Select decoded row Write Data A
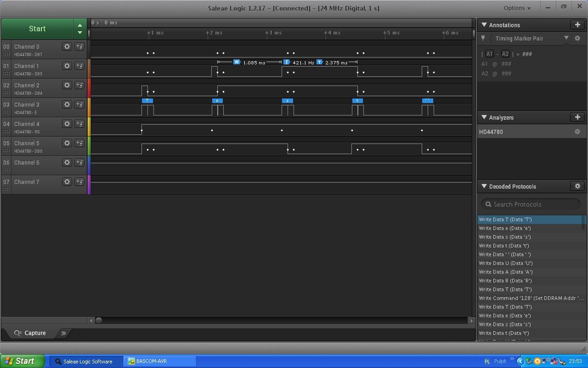The image size is (588, 368). 530,272
